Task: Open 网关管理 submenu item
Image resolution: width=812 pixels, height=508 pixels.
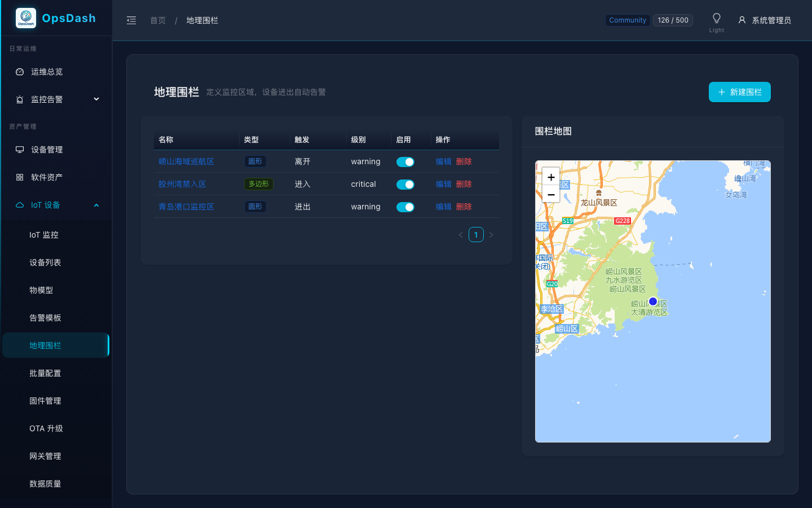Action: click(56, 456)
